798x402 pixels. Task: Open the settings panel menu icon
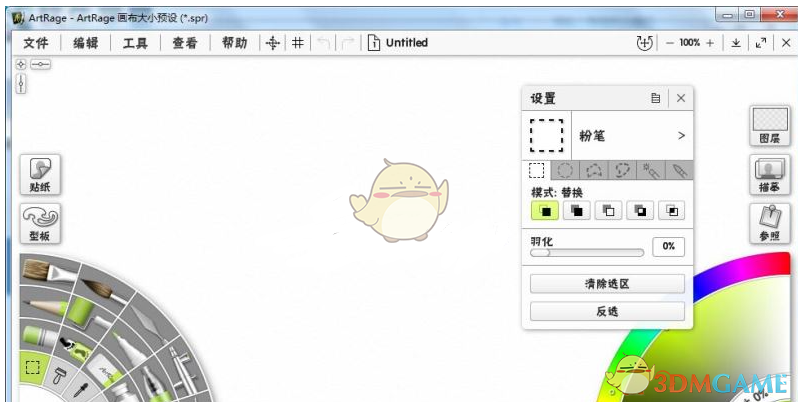655,98
